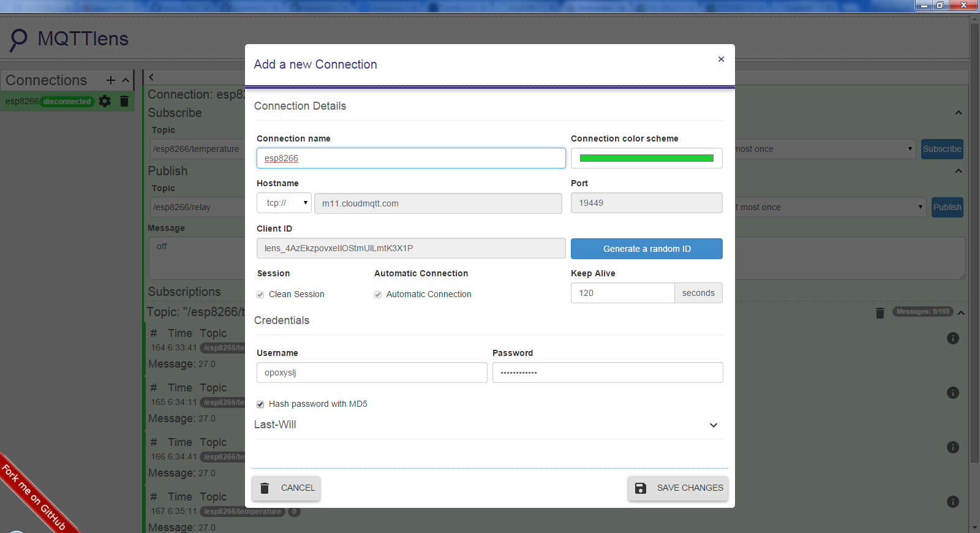Screen dimensions: 980x533
Task: Click the Credentials heading
Action: [x=282, y=320]
